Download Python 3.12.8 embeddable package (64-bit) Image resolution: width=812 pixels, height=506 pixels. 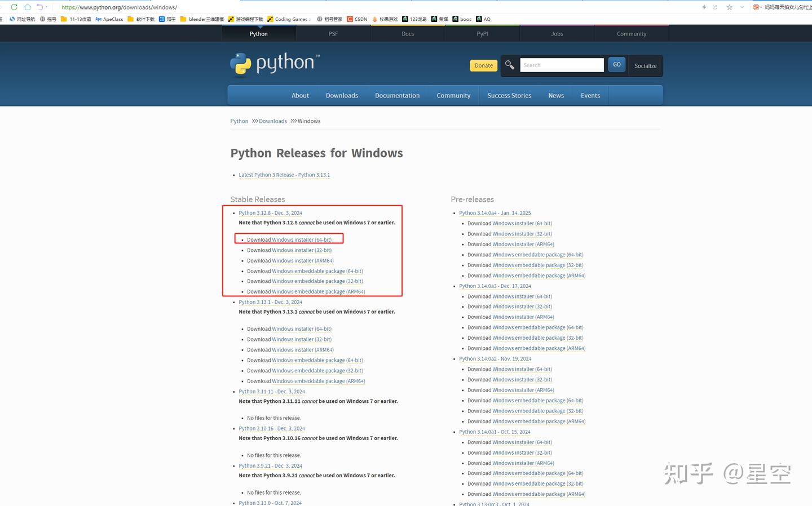pos(317,271)
